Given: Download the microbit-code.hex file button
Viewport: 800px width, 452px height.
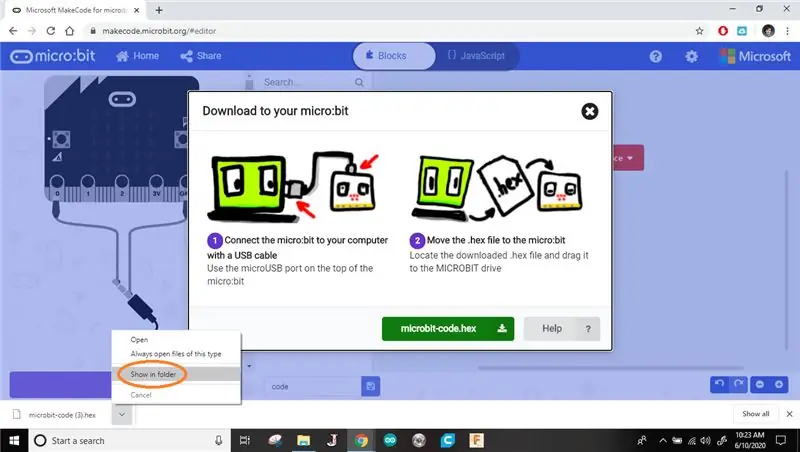Looking at the screenshot, I should point(447,329).
